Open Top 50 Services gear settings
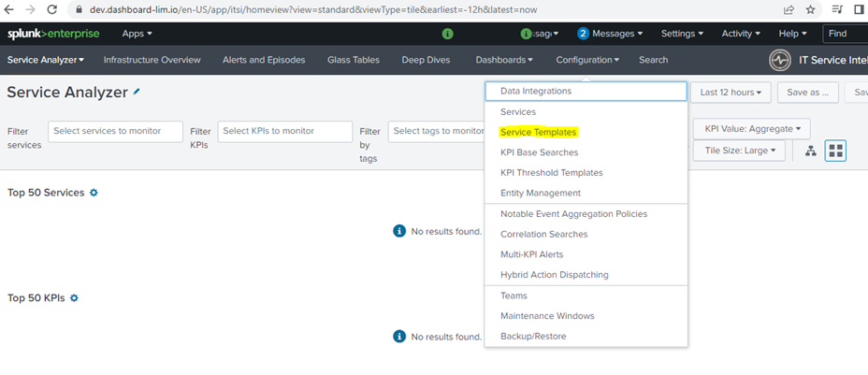868x375 pixels. (94, 193)
